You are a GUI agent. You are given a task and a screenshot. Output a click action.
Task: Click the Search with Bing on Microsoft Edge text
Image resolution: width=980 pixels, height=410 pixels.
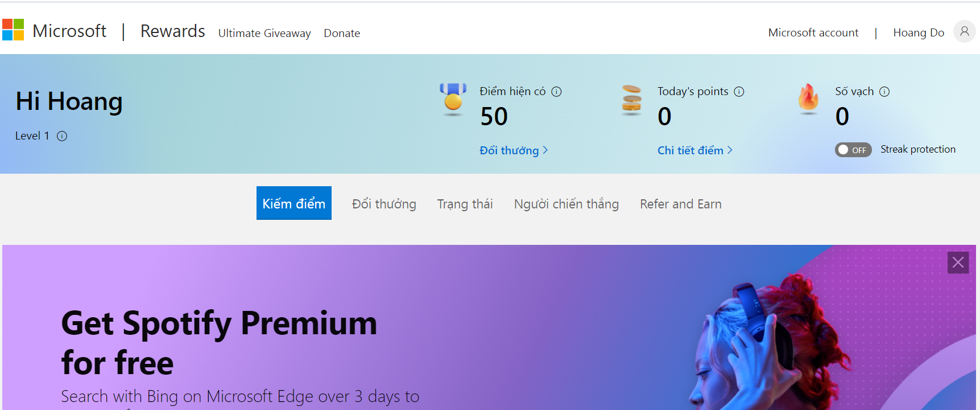[240, 396]
